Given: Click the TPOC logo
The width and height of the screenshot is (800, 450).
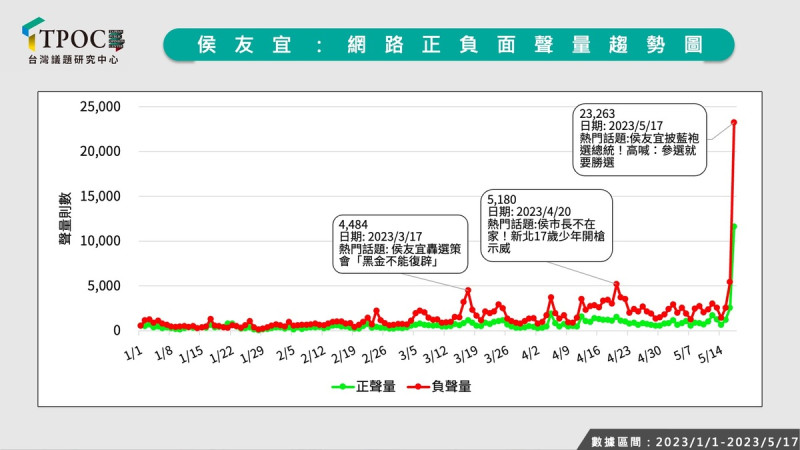Looking at the screenshot, I should point(73,41).
